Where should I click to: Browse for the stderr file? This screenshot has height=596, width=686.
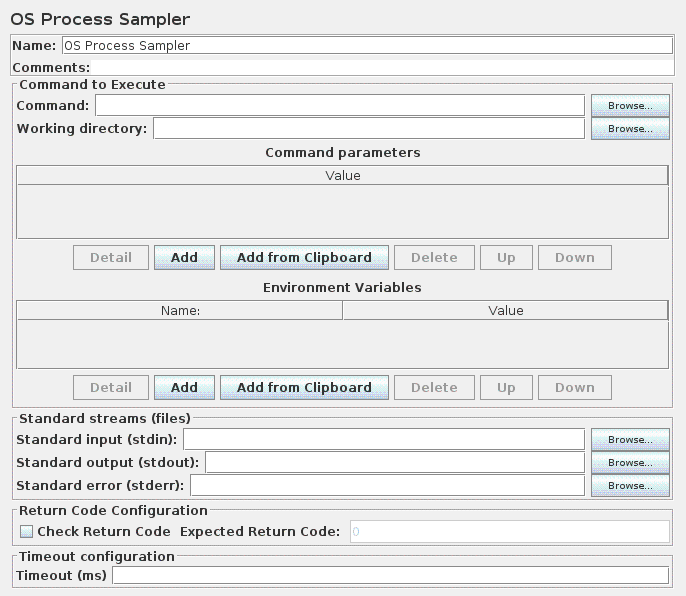(x=630, y=485)
